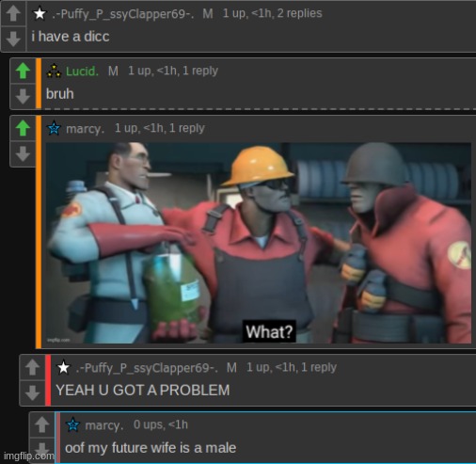
Task: Open the Lucid. user profile link
Action: 82,72
